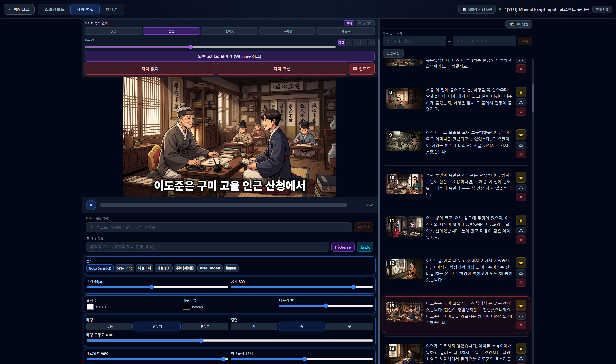Set subtitle background to 불투명
Viewport: 616px width, 364px height.
(x=205, y=326)
